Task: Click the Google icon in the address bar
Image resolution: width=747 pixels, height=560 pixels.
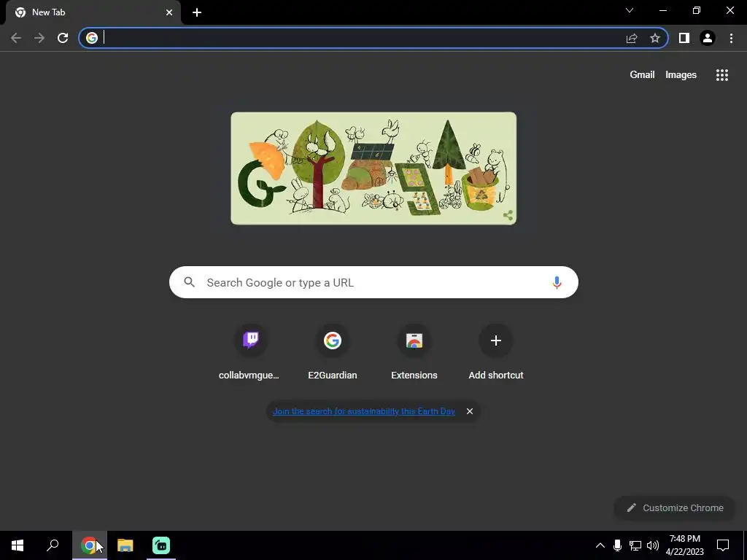Action: (x=92, y=38)
